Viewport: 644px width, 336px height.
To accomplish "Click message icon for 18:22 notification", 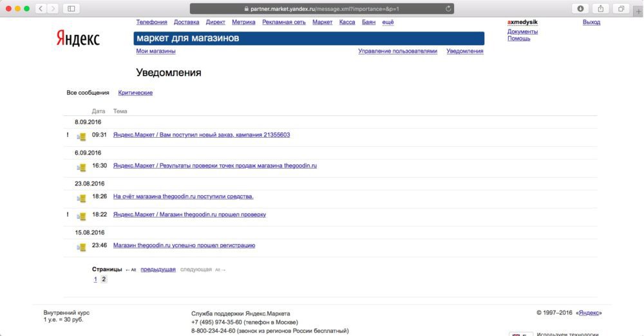I will 81,216.
